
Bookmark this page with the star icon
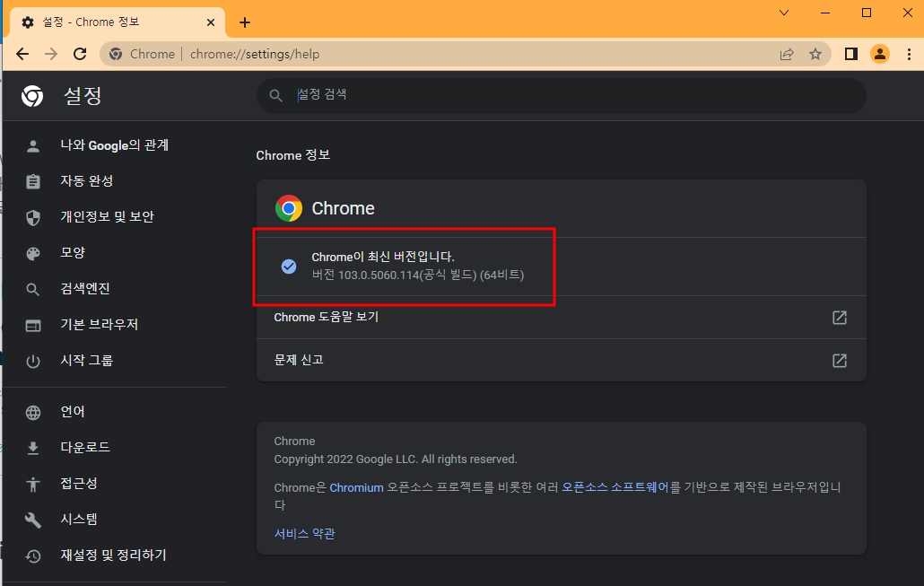[x=815, y=54]
